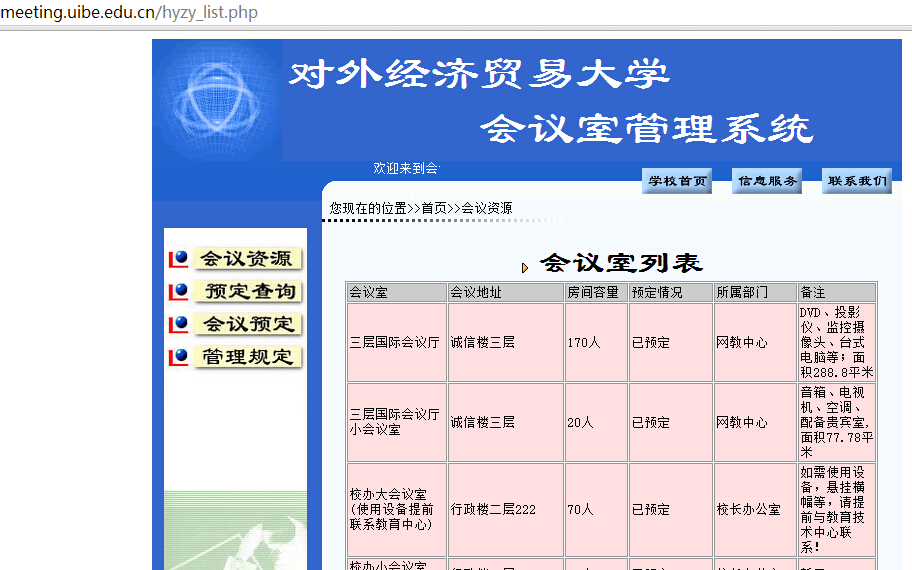912x570 pixels.
Task: Click the 70人 capacity cell
Action: click(596, 510)
